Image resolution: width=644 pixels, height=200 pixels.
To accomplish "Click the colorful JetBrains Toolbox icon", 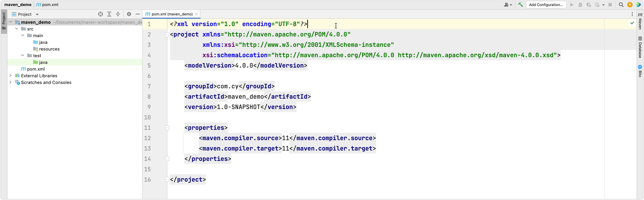I will click(x=638, y=5).
